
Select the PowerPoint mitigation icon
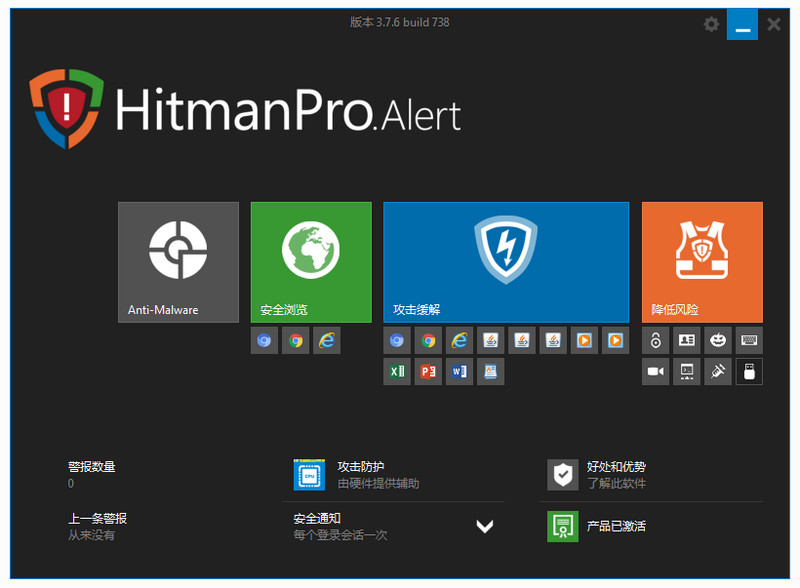coord(428,371)
